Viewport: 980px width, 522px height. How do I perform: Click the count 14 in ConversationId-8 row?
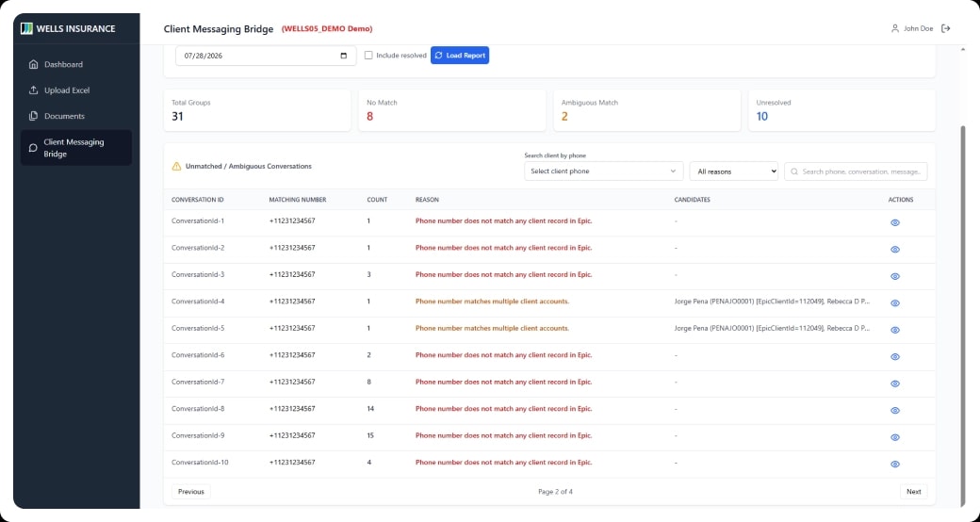(370, 409)
